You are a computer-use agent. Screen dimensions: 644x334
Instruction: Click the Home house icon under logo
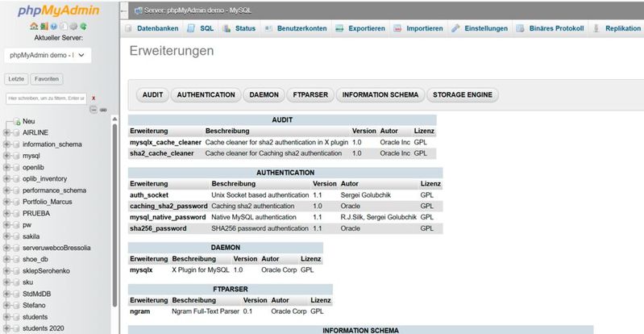pyautogui.click(x=34, y=27)
